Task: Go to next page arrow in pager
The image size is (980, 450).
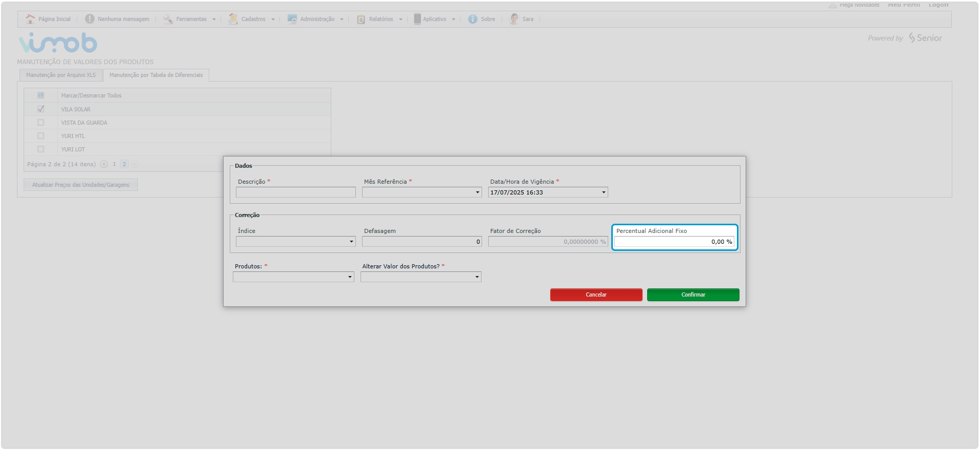Action: point(134,164)
